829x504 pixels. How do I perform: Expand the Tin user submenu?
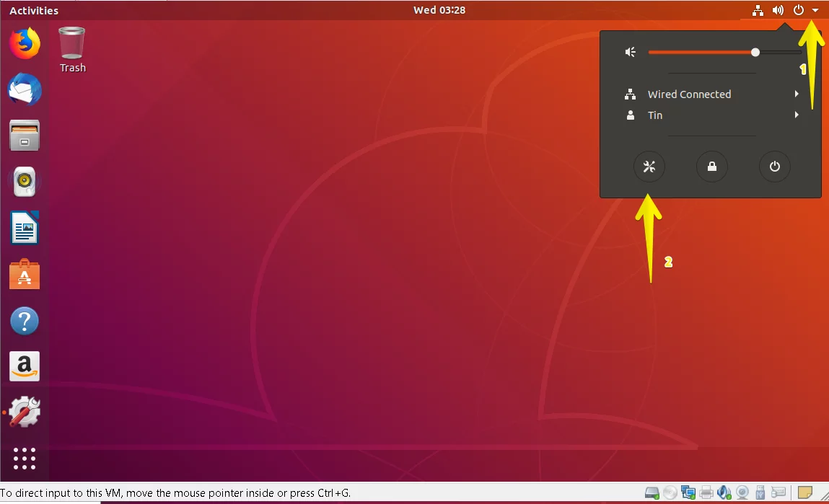pyautogui.click(x=711, y=115)
